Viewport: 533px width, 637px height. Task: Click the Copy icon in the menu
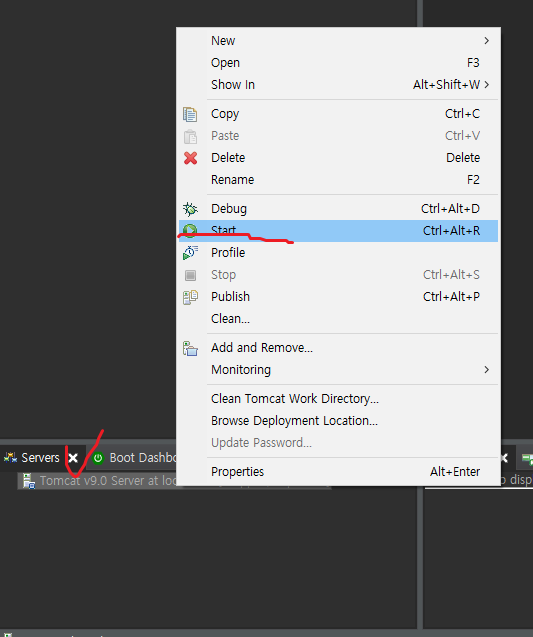[190, 114]
